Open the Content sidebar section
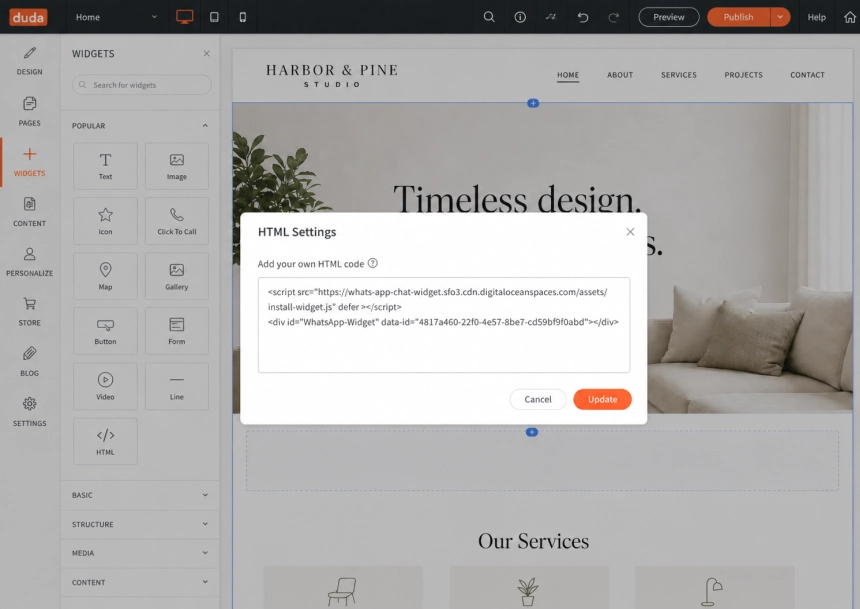This screenshot has width=860, height=609. click(x=30, y=212)
